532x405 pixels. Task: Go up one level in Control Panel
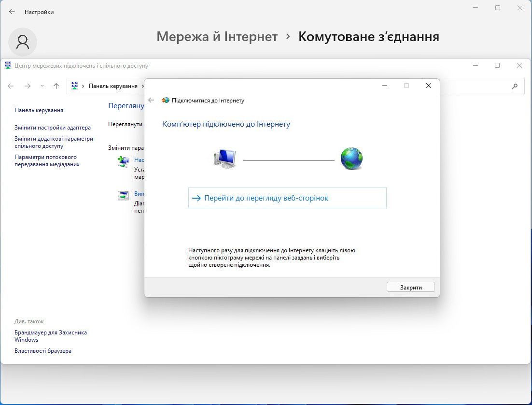(56, 86)
